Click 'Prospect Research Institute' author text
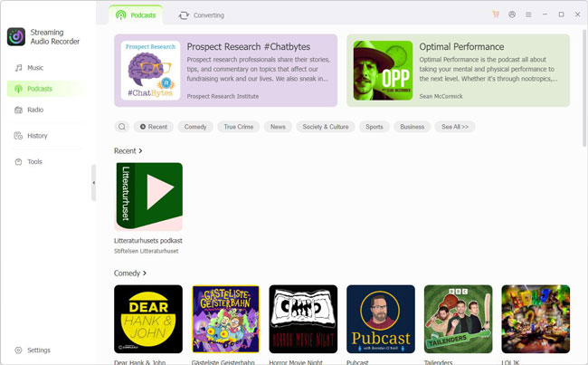 click(x=223, y=96)
